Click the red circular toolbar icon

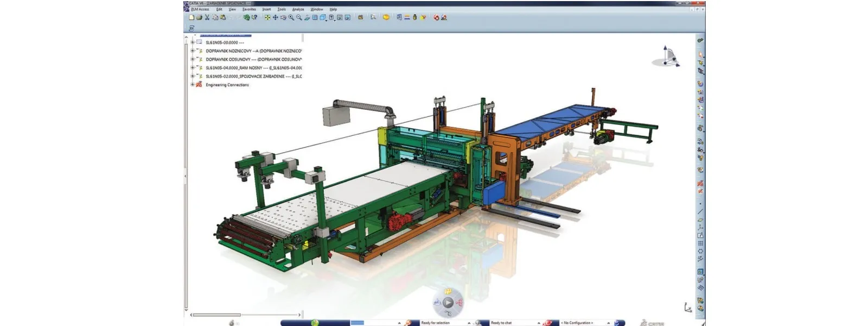(x=436, y=17)
